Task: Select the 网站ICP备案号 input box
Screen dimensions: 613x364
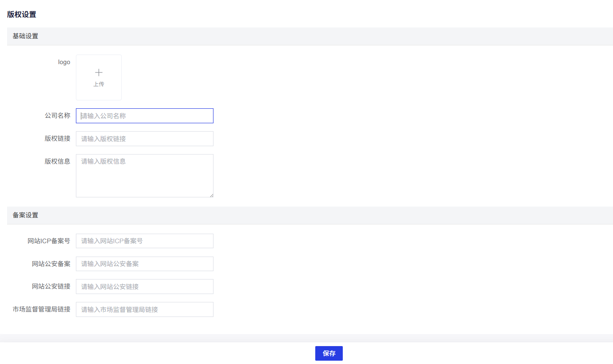Action: click(x=145, y=241)
